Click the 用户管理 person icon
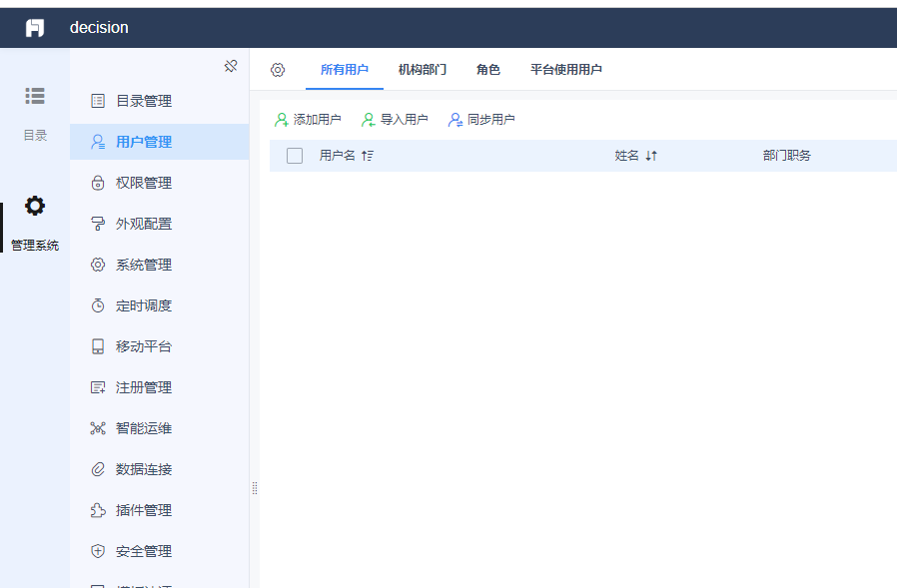The height and width of the screenshot is (588, 897). [x=98, y=142]
